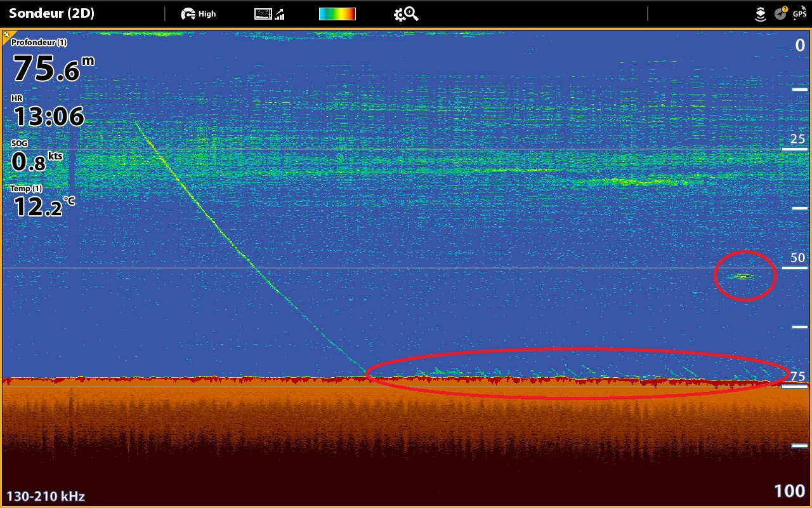Tap the 100 lower range depth value
Screen dimensions: 812x508
[790, 491]
